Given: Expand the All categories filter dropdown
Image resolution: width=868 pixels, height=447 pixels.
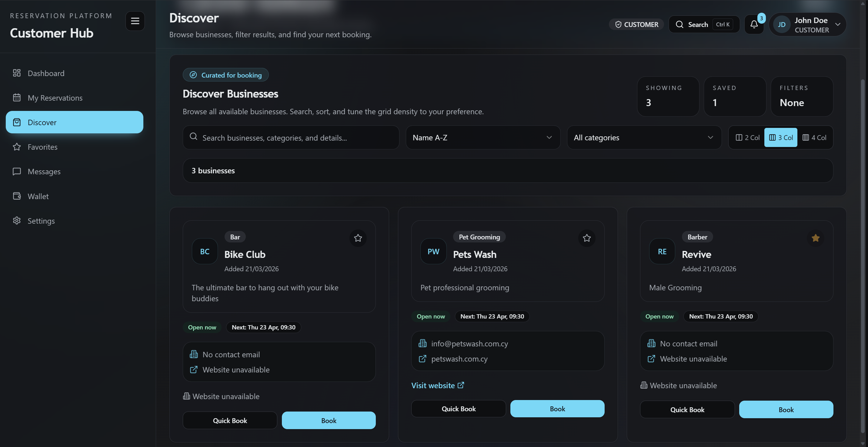Looking at the screenshot, I should point(644,138).
